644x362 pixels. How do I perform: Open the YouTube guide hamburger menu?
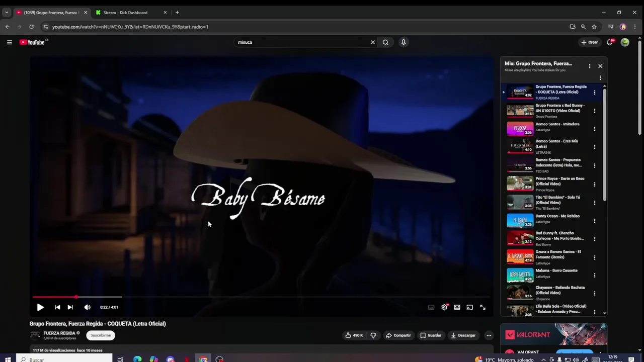click(9, 42)
